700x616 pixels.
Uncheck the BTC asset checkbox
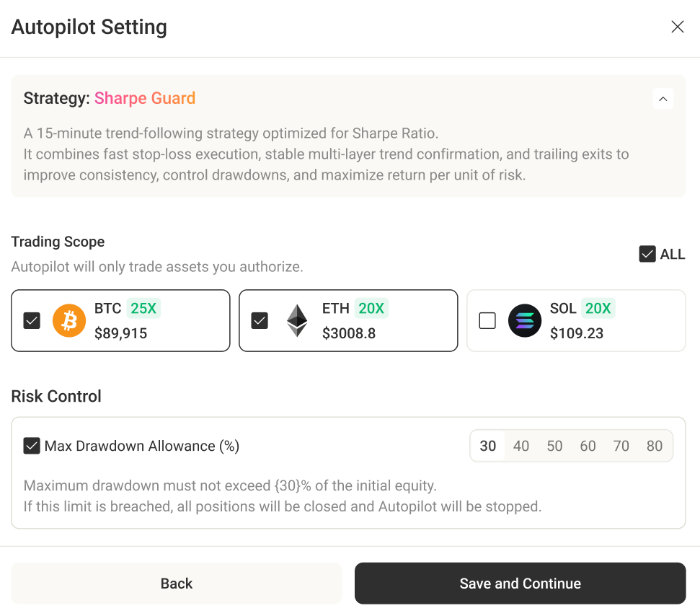click(32, 320)
